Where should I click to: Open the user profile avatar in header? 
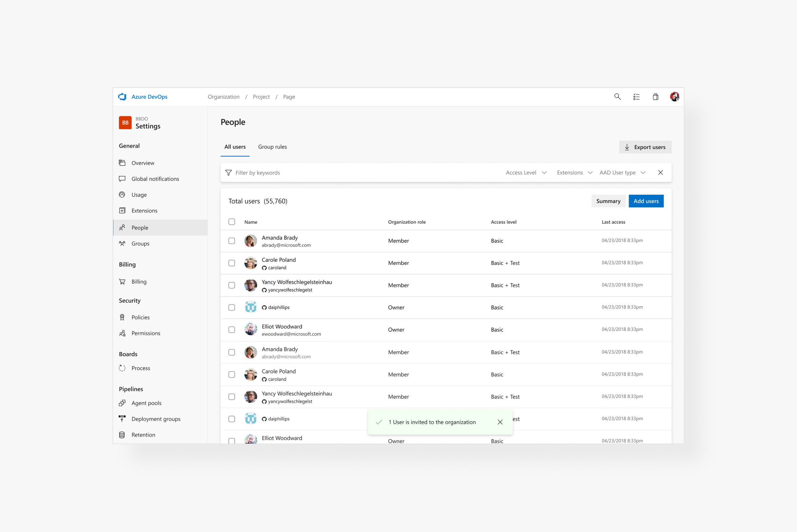tap(675, 97)
